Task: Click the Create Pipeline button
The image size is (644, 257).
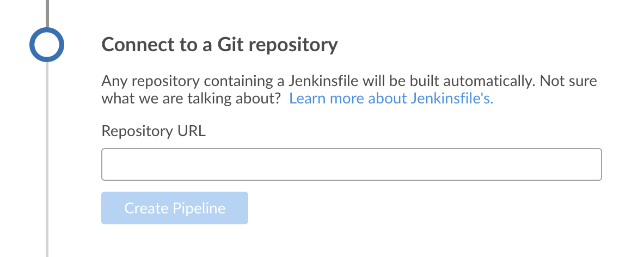Action: pos(175,208)
